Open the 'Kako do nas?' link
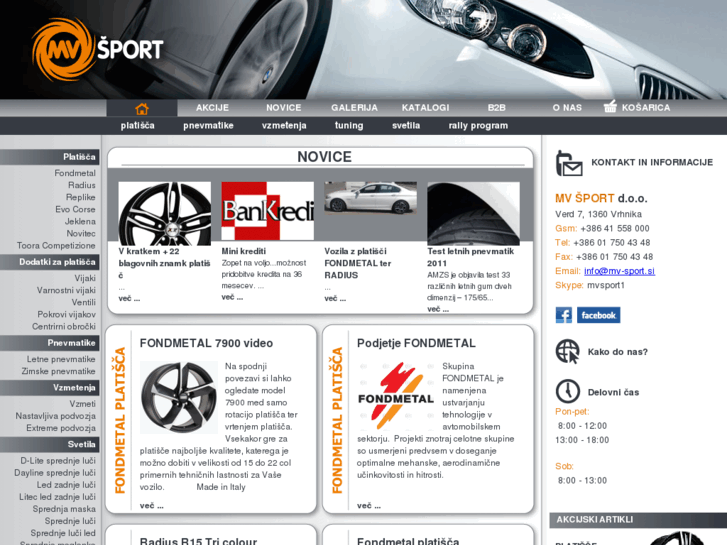Image resolution: width=727 pixels, height=545 pixels. point(618,352)
